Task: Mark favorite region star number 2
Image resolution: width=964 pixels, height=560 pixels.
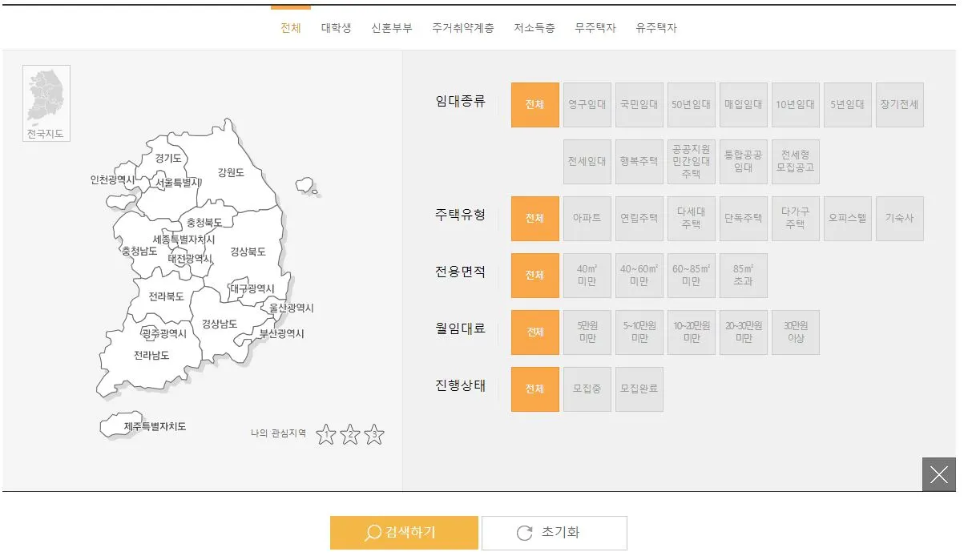Action: point(349,435)
